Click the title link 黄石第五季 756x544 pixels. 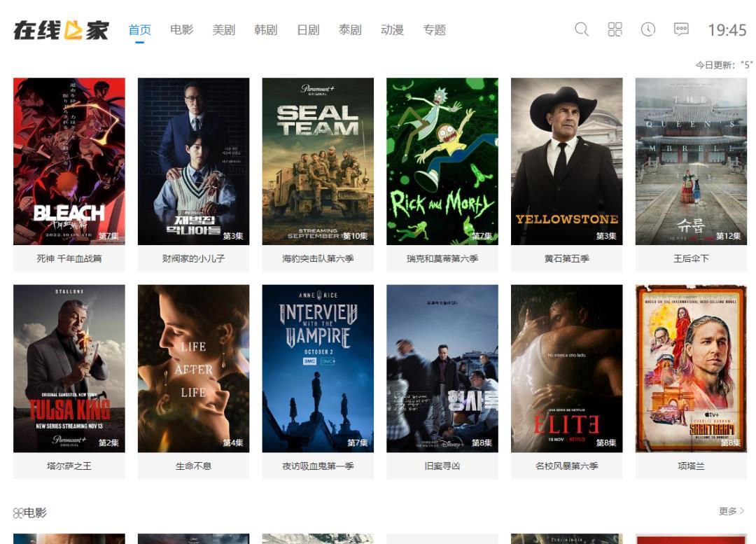[x=566, y=258]
